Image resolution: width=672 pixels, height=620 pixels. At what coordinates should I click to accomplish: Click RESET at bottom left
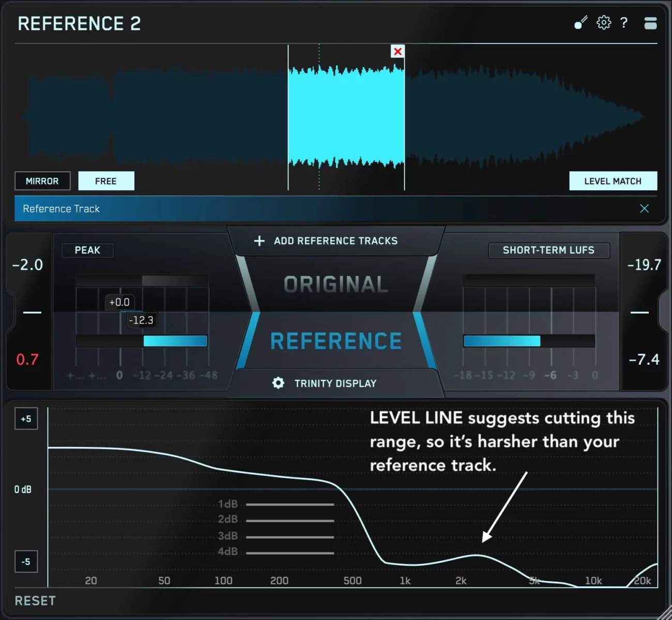click(x=35, y=601)
